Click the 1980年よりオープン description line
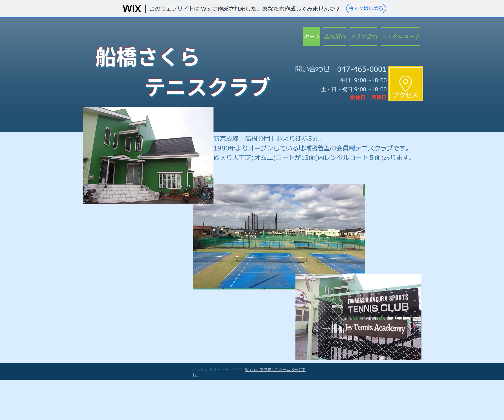This screenshot has height=420, width=504. pos(312,148)
